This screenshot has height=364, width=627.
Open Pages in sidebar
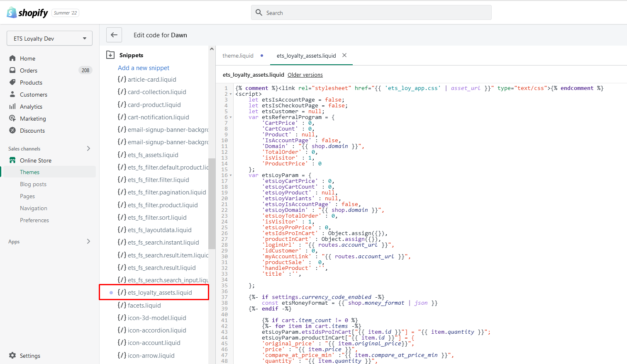pos(27,196)
